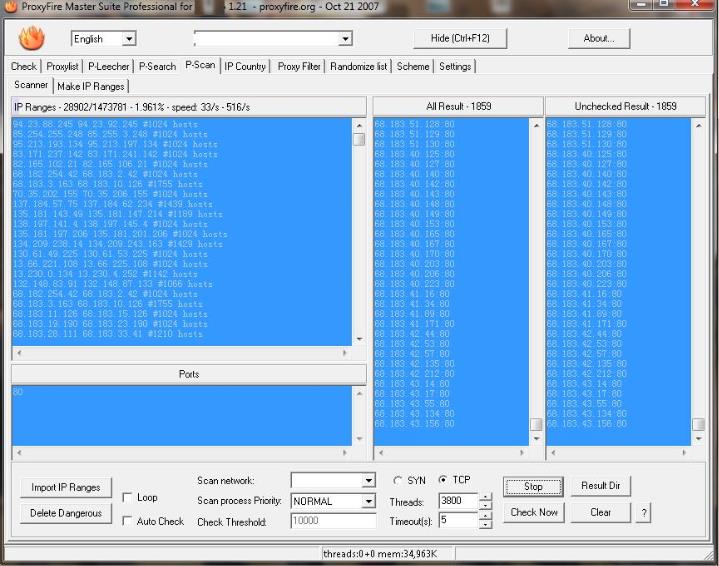Image resolution: width=719 pixels, height=566 pixels.
Task: Open the Scheme tab
Action: point(413,67)
